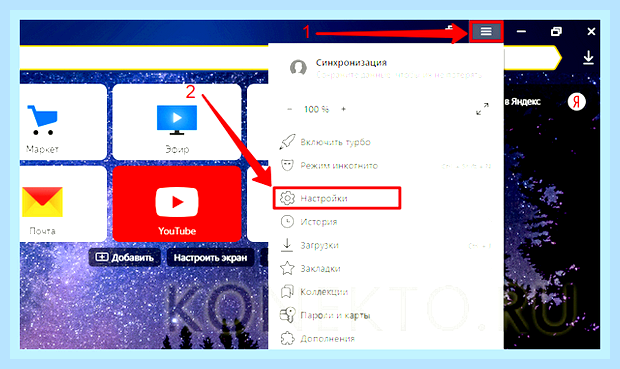The width and height of the screenshot is (620, 369).
Task: Open the Маркет shopping cart tile
Action: (63, 122)
